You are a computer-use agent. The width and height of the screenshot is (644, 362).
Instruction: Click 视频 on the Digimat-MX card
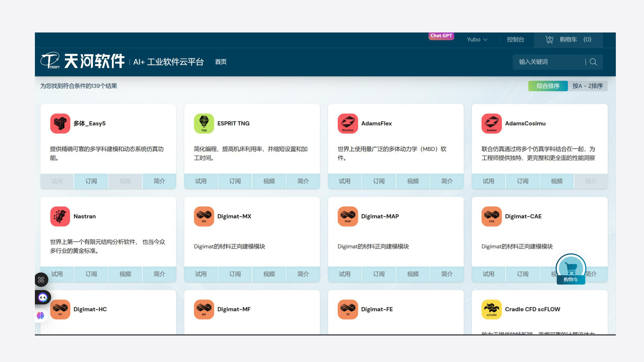269,274
